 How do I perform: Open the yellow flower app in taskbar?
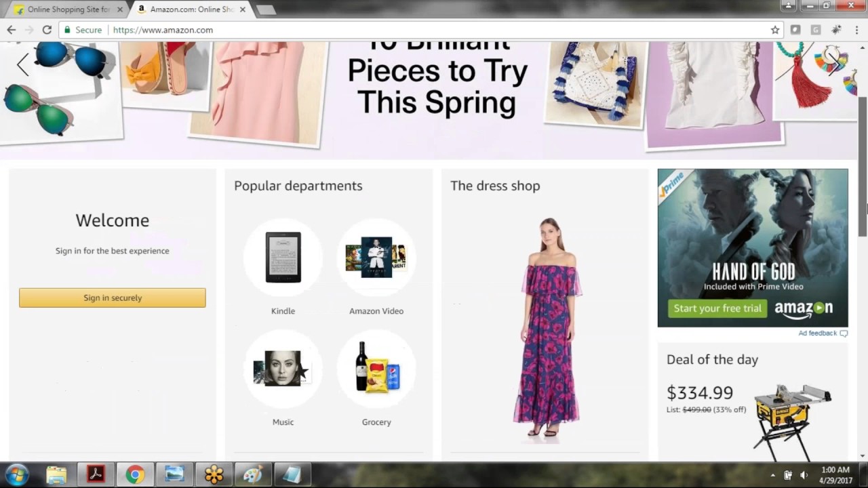click(214, 475)
